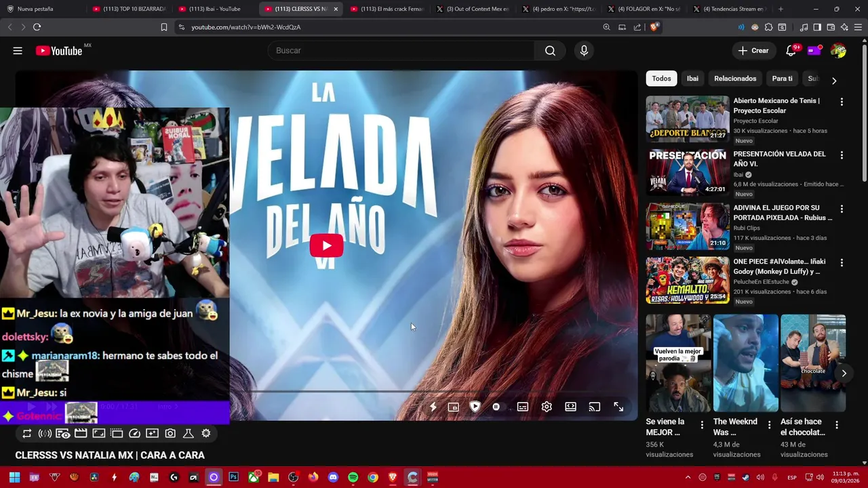
Task: Enable miniplayer picture-in-picture icon
Action: point(454,407)
